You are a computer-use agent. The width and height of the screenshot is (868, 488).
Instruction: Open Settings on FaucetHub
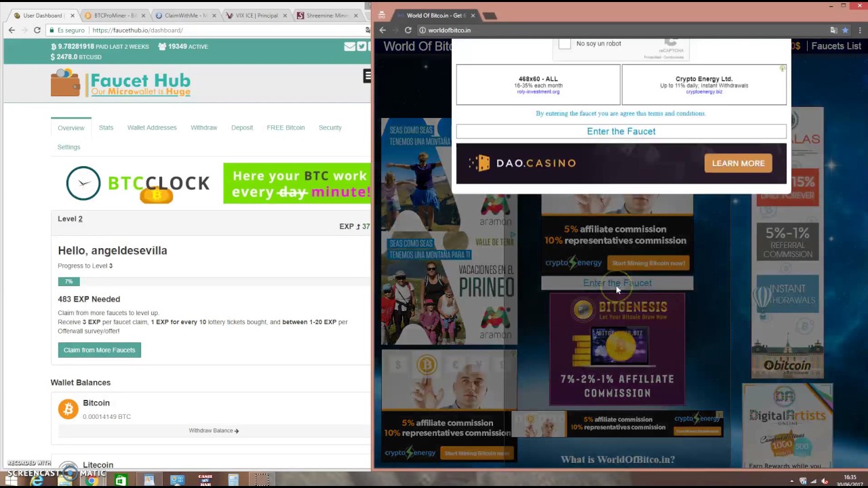point(68,147)
